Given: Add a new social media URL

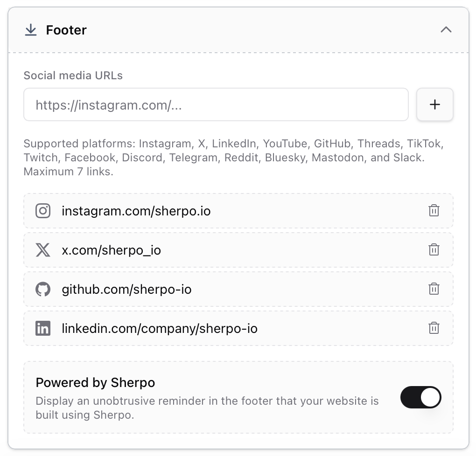Looking at the screenshot, I should 434,104.
